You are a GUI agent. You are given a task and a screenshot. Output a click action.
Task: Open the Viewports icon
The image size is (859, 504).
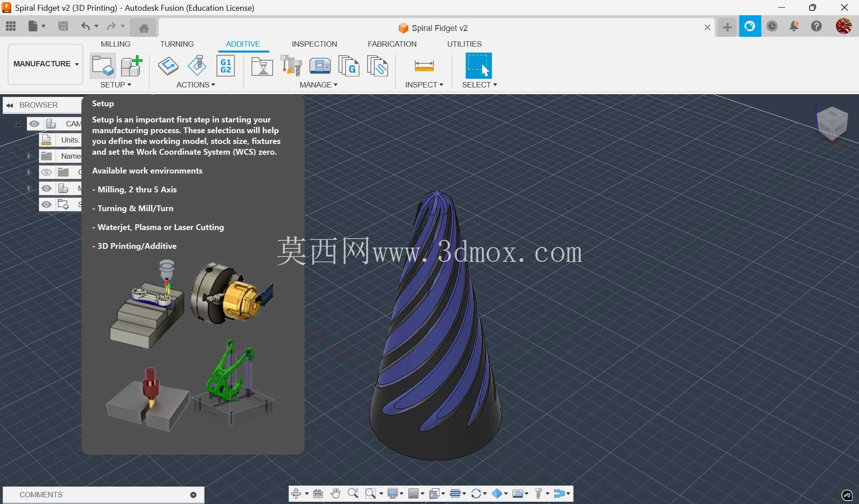point(434,494)
